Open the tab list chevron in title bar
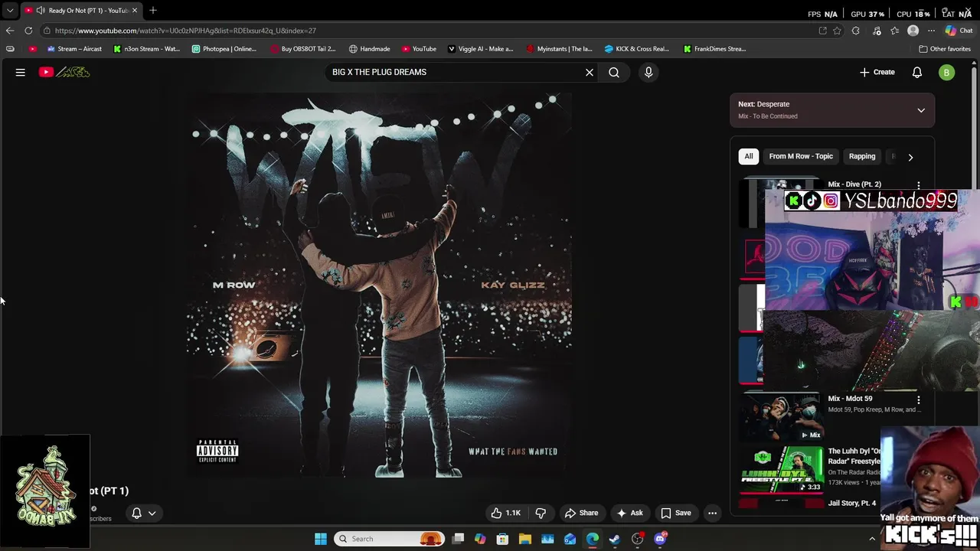 pyautogui.click(x=10, y=11)
